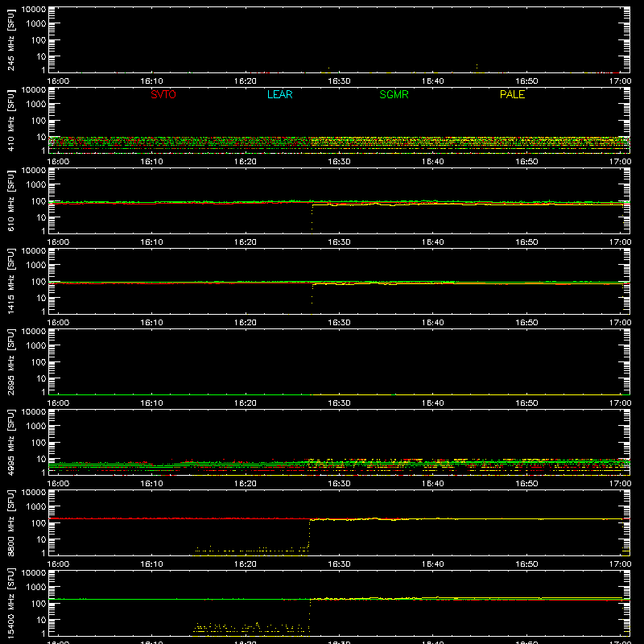Click the 16:40 time label under 610 MHz panel
Screen dimensions: 644x644
coord(433,242)
